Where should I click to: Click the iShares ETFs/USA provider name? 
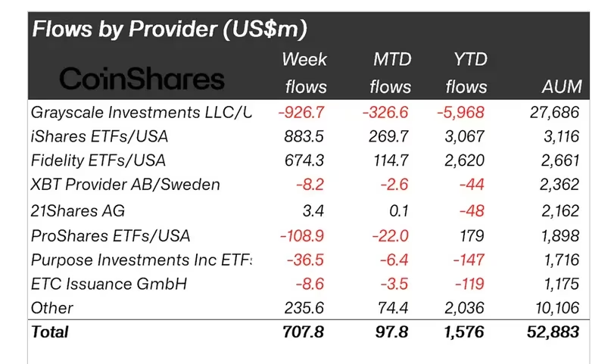click(99, 136)
